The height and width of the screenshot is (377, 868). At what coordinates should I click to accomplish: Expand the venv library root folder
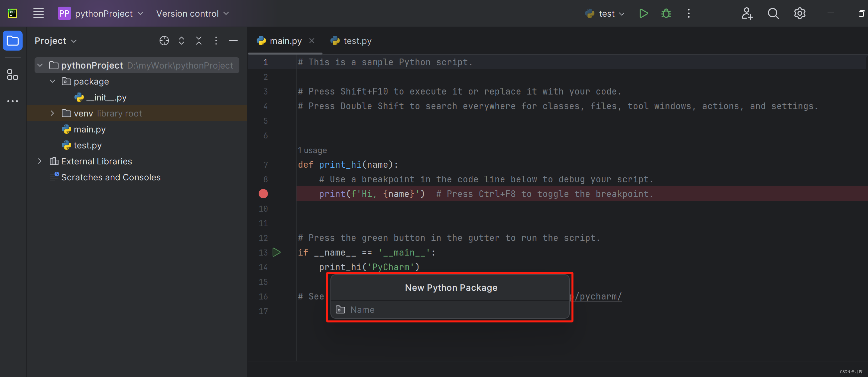(52, 113)
